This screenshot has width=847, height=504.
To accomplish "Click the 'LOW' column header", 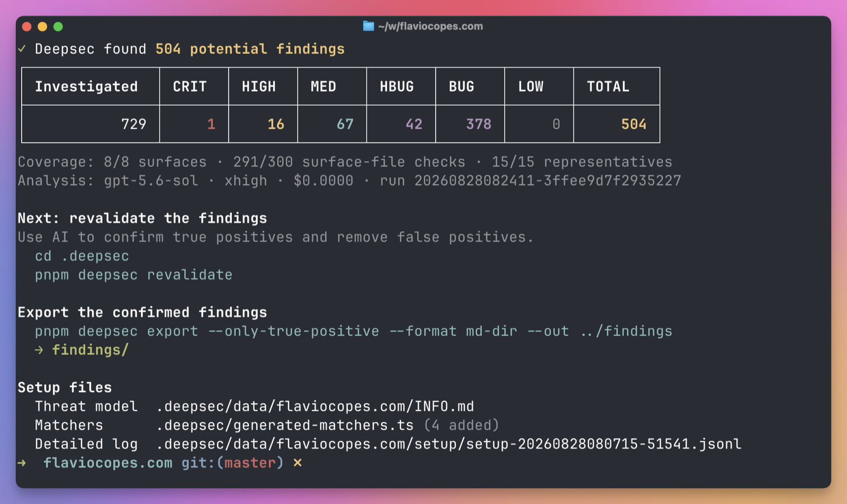I will (530, 86).
